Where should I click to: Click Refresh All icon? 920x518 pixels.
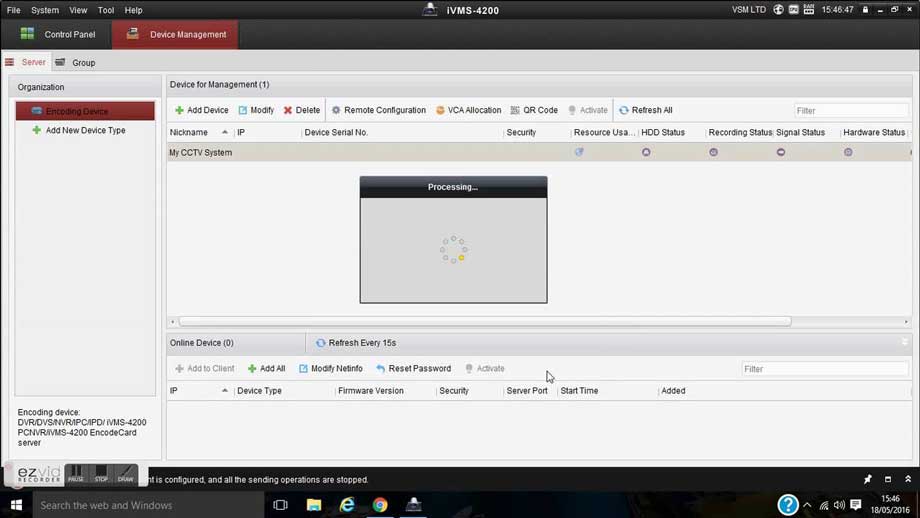(x=624, y=111)
